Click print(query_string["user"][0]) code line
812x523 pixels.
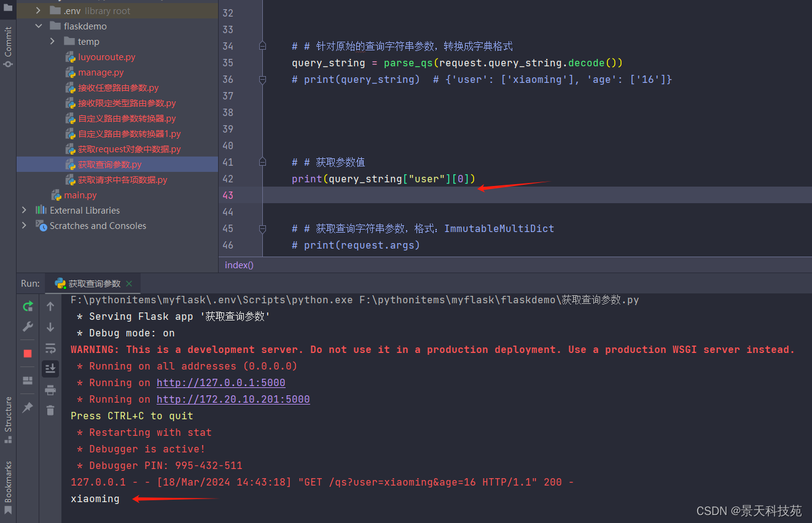[x=384, y=179]
